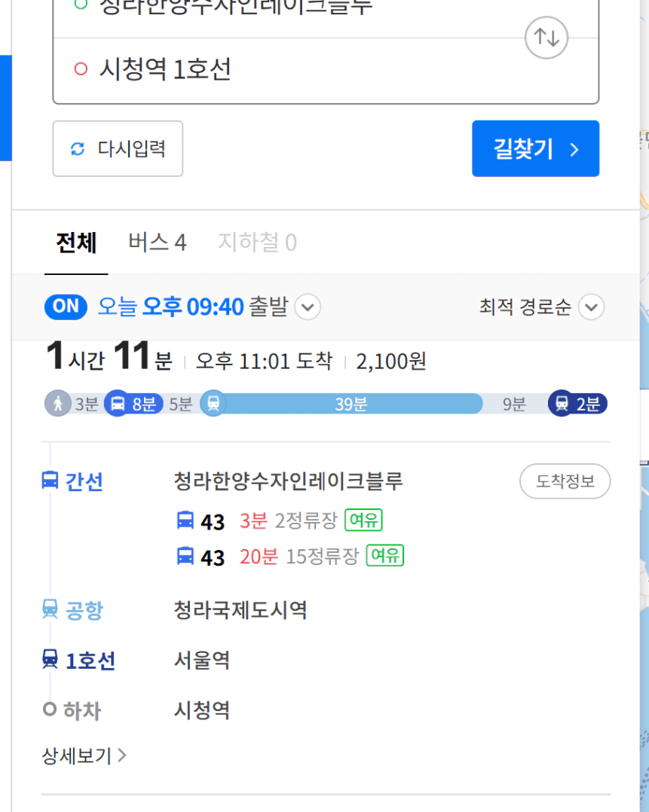This screenshot has height=812, width=649.
Task: Click the train icon next to 공항
Action: 50,609
